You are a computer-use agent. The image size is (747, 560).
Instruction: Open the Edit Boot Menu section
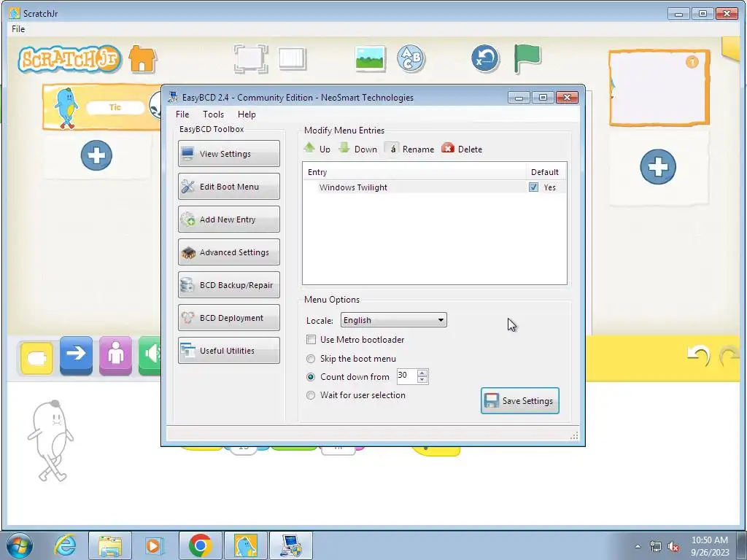(228, 186)
